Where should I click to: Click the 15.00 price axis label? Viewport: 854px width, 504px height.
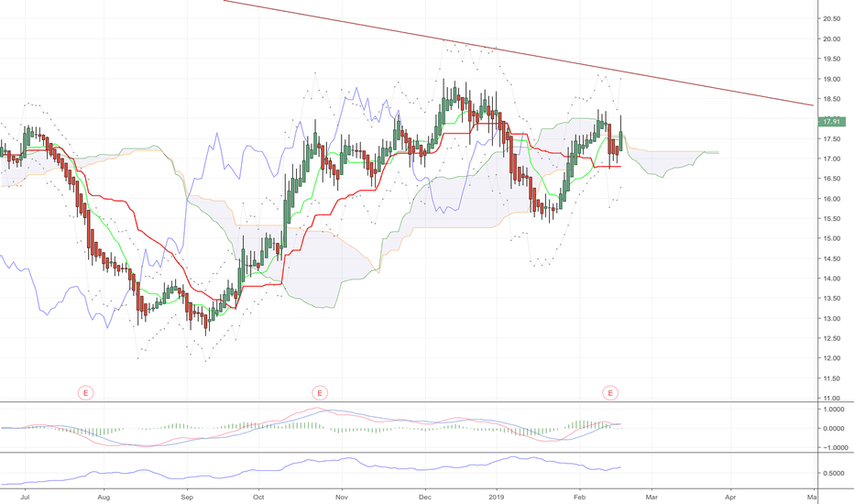click(x=831, y=238)
